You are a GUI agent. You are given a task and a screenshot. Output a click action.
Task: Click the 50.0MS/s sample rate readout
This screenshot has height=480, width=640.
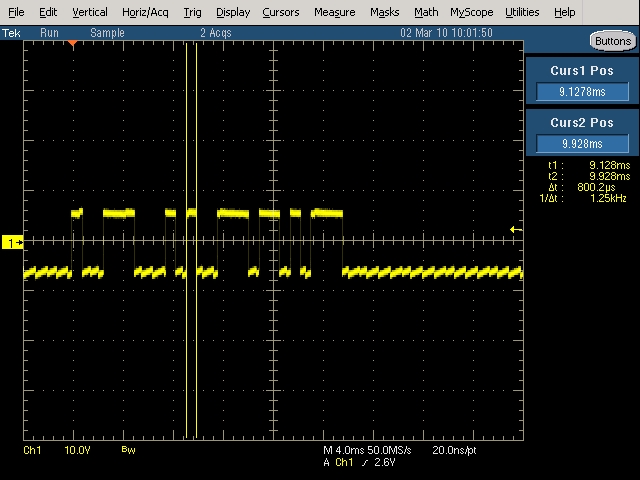(389, 450)
